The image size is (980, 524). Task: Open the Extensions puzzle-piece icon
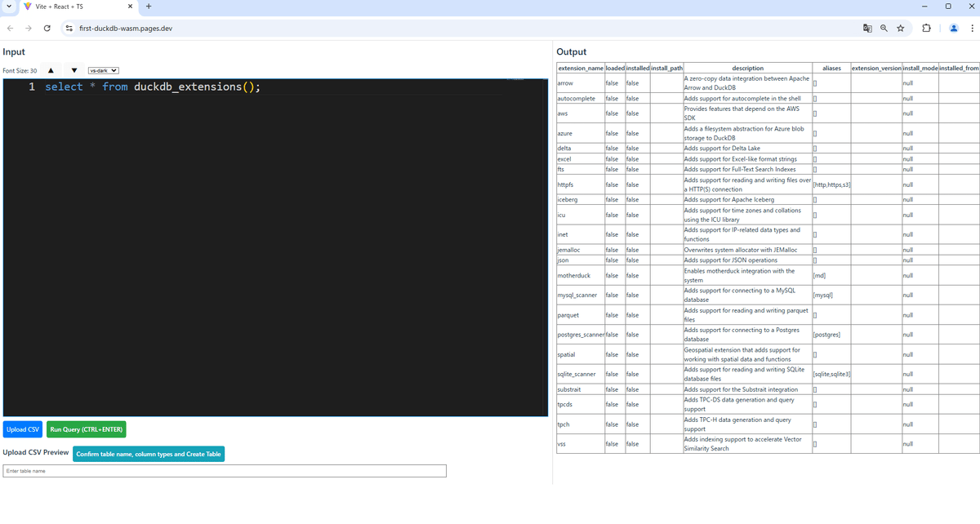(x=925, y=27)
